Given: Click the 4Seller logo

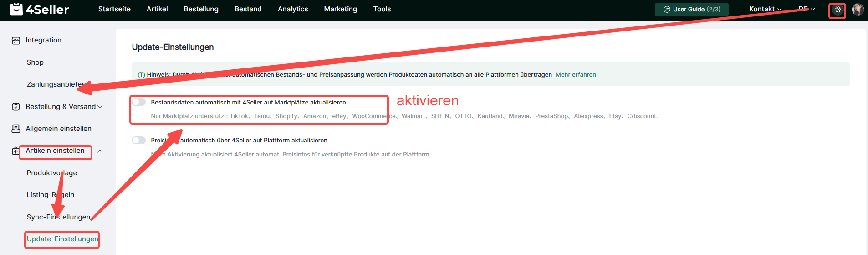Looking at the screenshot, I should pyautogui.click(x=40, y=9).
